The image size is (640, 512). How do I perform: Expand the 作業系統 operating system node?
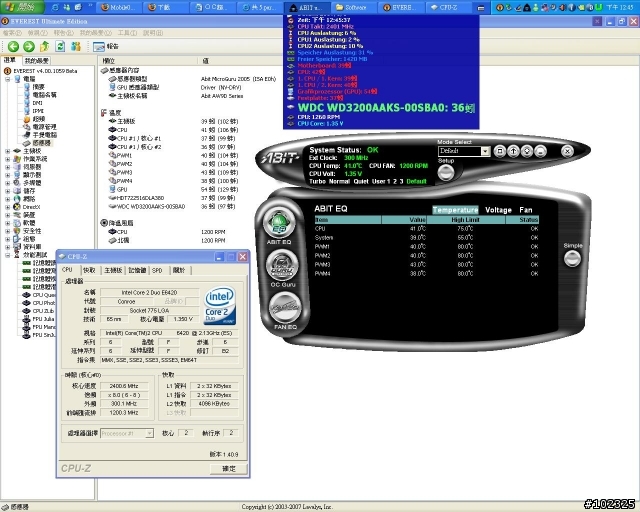point(7,159)
